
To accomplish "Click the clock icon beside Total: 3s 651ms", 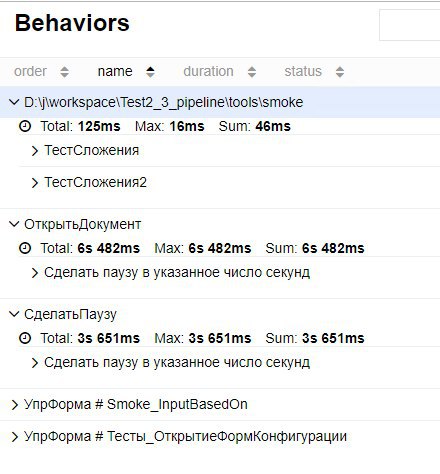I will [x=25, y=338].
